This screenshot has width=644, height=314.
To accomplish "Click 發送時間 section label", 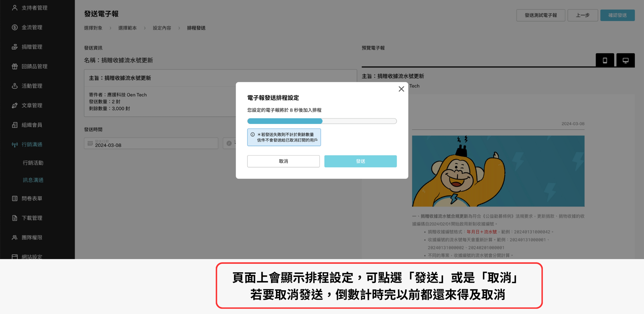I will pos(93,129).
